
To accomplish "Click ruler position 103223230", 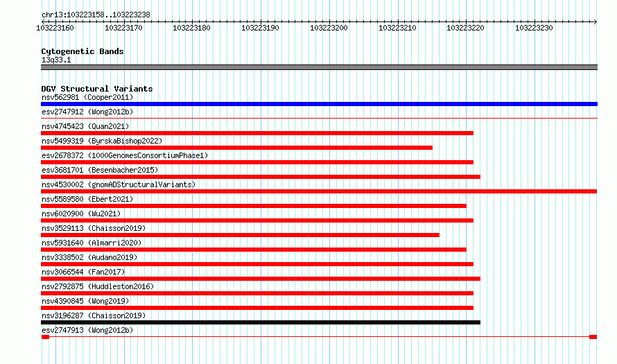I will pyautogui.click(x=534, y=28).
